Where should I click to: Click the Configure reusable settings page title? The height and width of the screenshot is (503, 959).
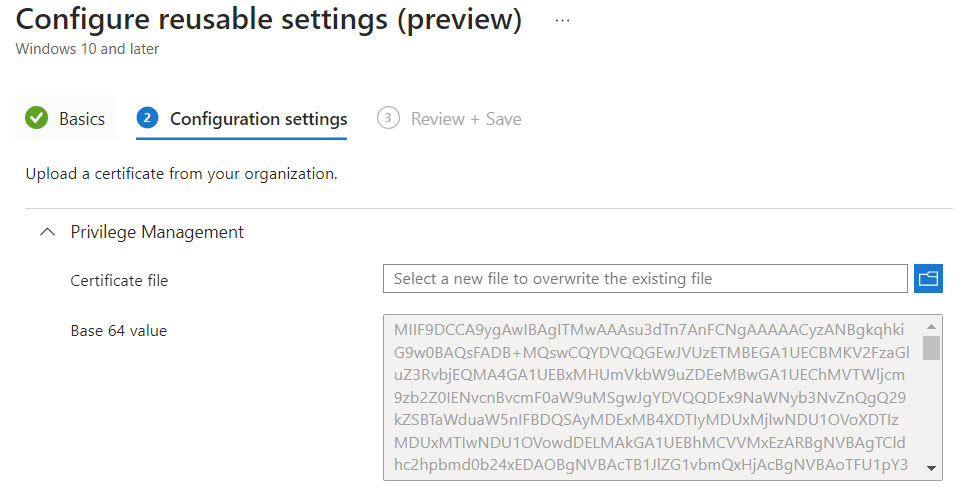[x=268, y=19]
